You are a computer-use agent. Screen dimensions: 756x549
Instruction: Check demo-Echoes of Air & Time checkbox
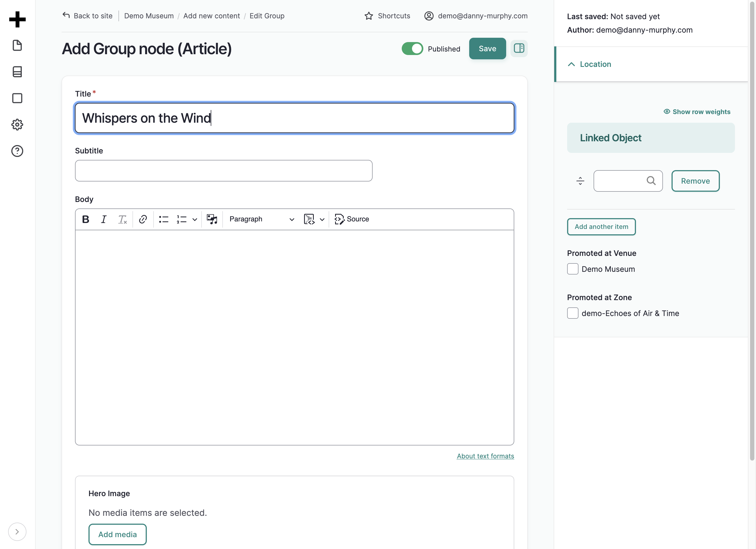[x=573, y=313]
